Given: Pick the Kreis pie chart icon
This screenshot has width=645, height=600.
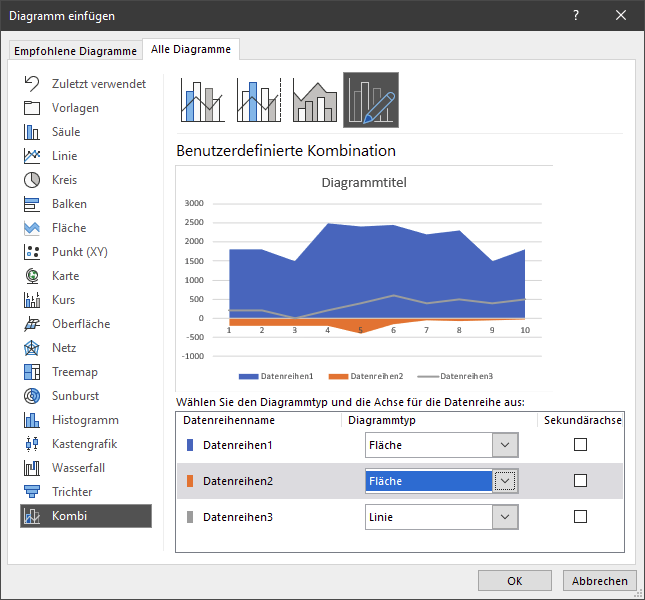Looking at the screenshot, I should tap(32, 180).
